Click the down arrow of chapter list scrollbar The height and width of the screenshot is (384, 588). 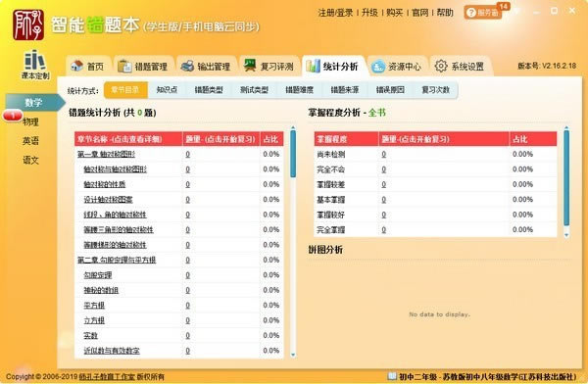pyautogui.click(x=293, y=355)
